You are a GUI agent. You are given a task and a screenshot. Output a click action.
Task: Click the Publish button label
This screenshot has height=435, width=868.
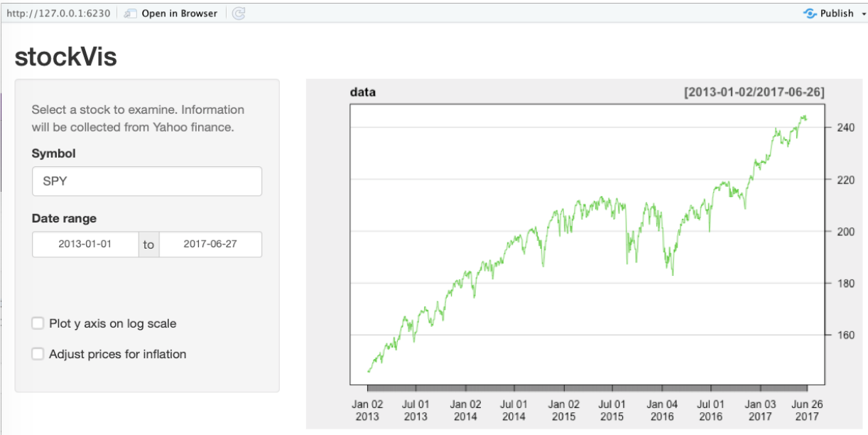tap(836, 14)
